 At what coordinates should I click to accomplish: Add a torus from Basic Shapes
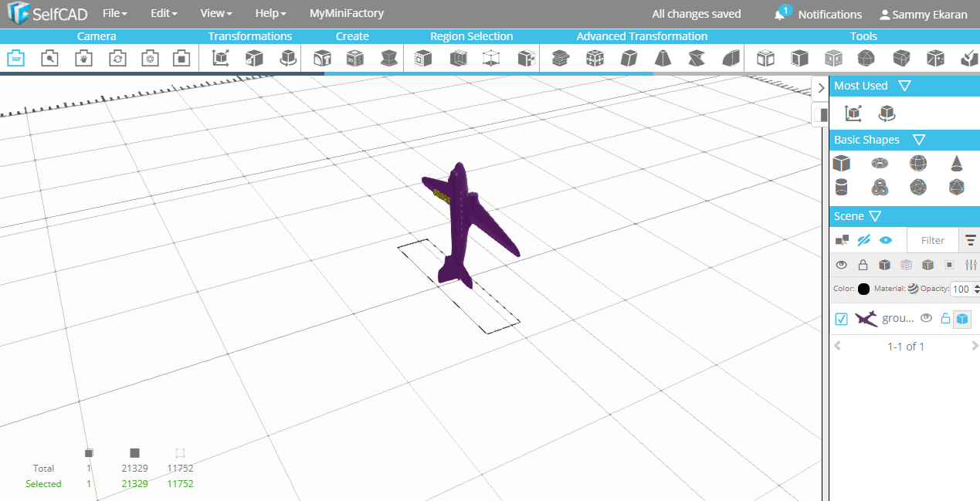coord(880,163)
